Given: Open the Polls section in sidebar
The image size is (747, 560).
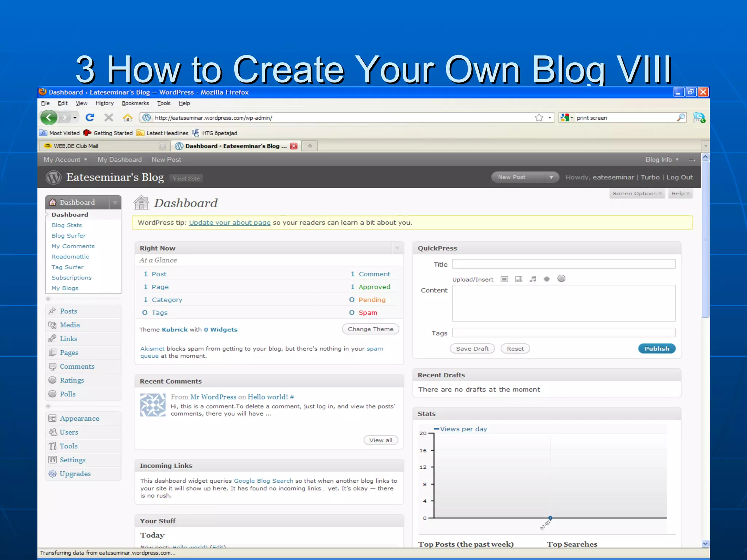Looking at the screenshot, I should (x=83, y=394).
